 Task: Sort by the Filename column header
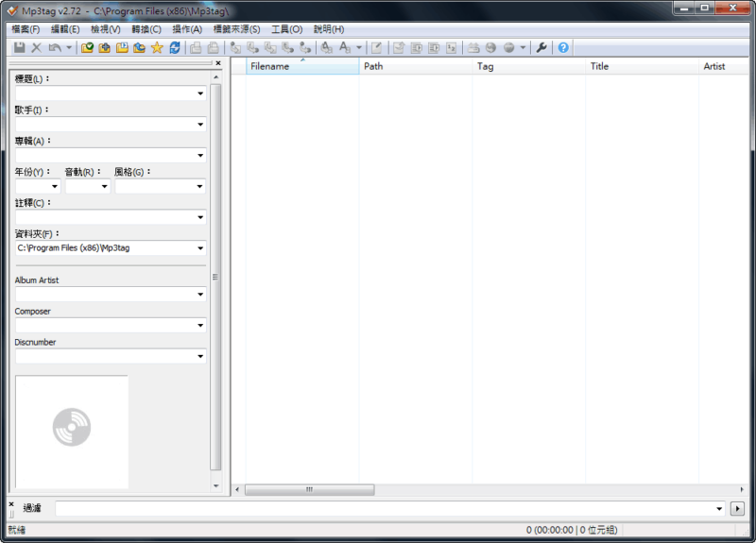[x=302, y=66]
